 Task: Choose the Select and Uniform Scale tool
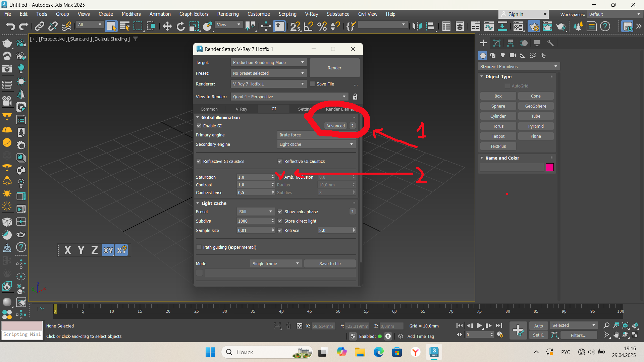coord(194,26)
